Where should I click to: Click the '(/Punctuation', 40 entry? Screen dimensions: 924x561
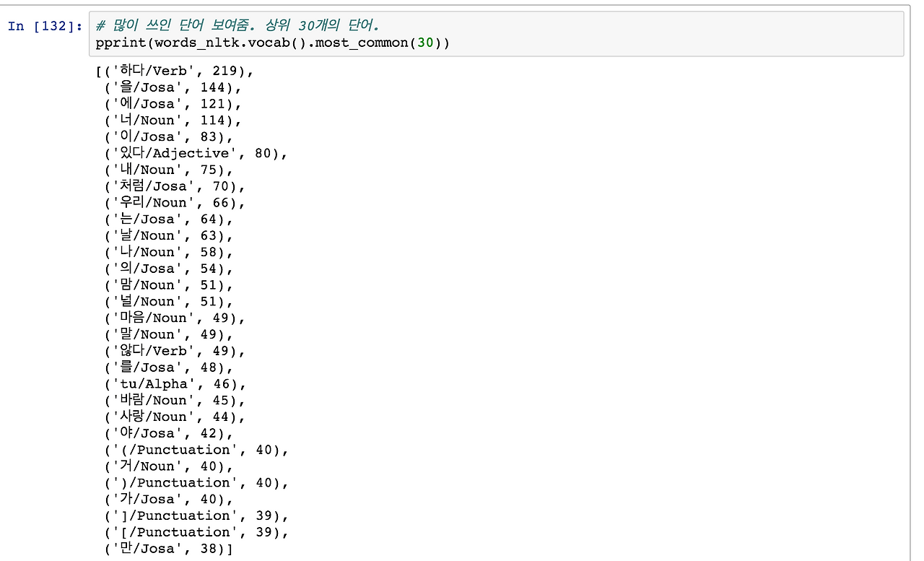click(x=196, y=451)
